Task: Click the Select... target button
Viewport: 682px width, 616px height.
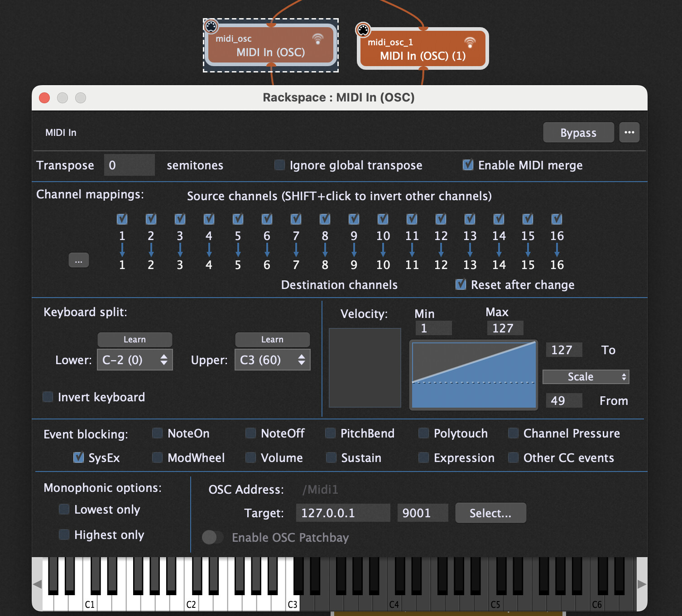Action: coord(490,513)
